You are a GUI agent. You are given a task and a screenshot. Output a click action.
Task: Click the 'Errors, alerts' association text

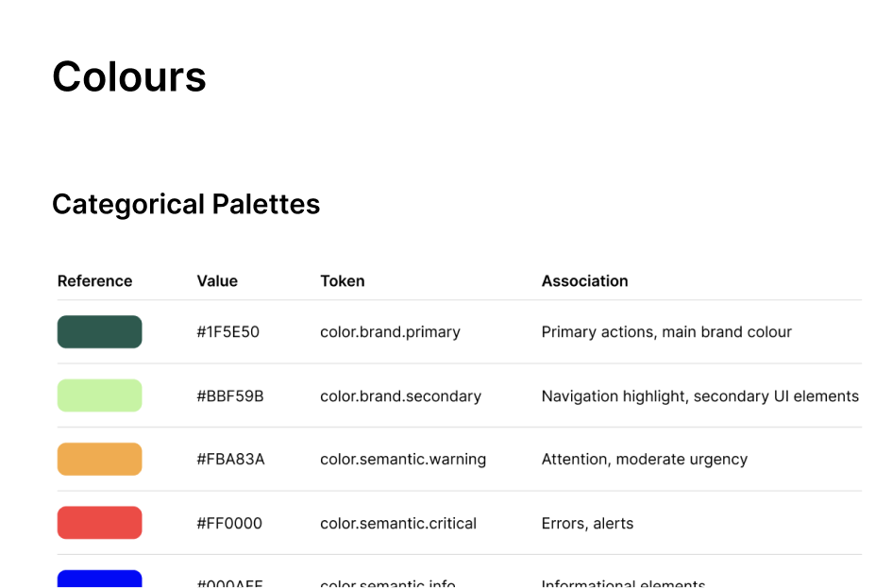pos(587,524)
